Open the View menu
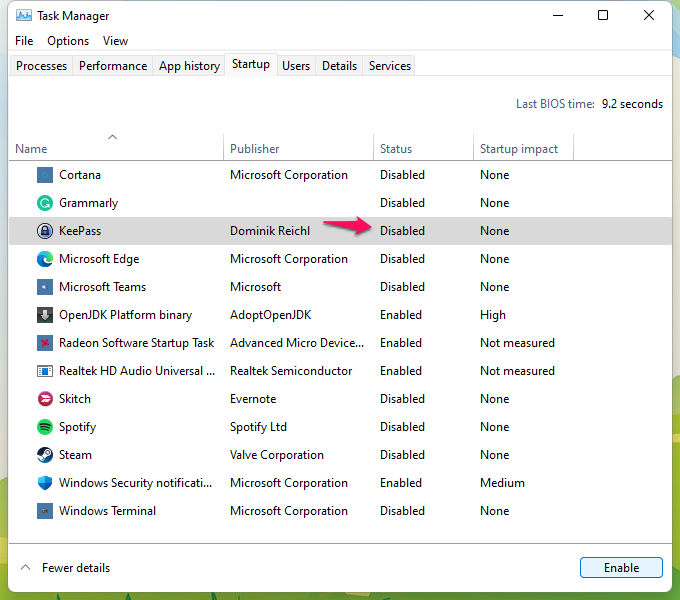Viewport: 680px width, 600px height. [115, 41]
